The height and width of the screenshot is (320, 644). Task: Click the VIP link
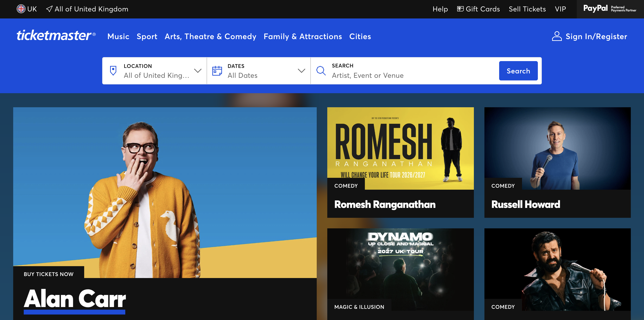pyautogui.click(x=560, y=9)
